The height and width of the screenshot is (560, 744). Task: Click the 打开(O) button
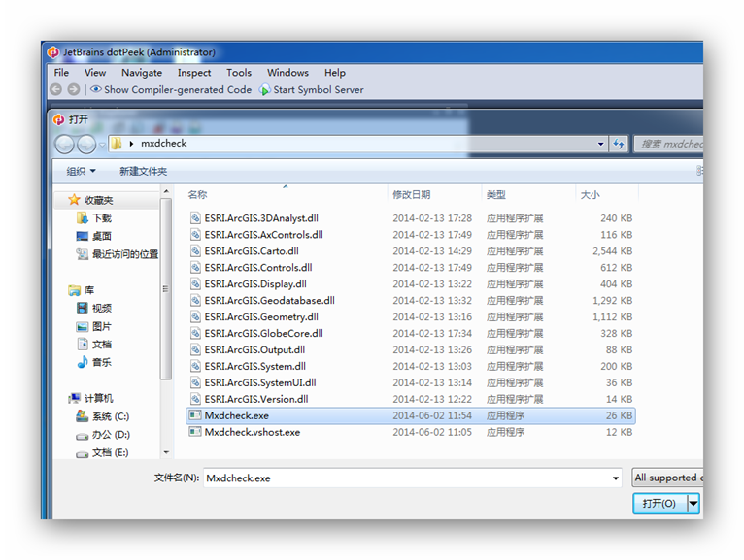click(x=659, y=504)
